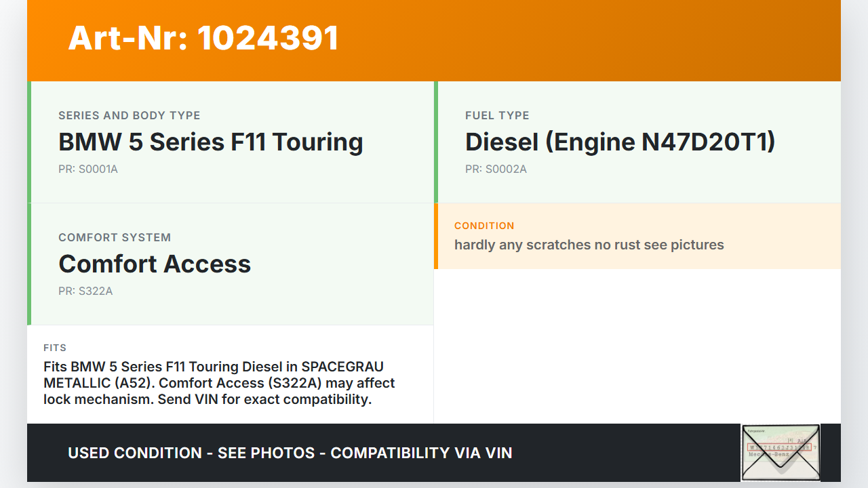Click the SERIES AND BODY TYPE label
Screen dimensions: 868x488
click(129, 115)
